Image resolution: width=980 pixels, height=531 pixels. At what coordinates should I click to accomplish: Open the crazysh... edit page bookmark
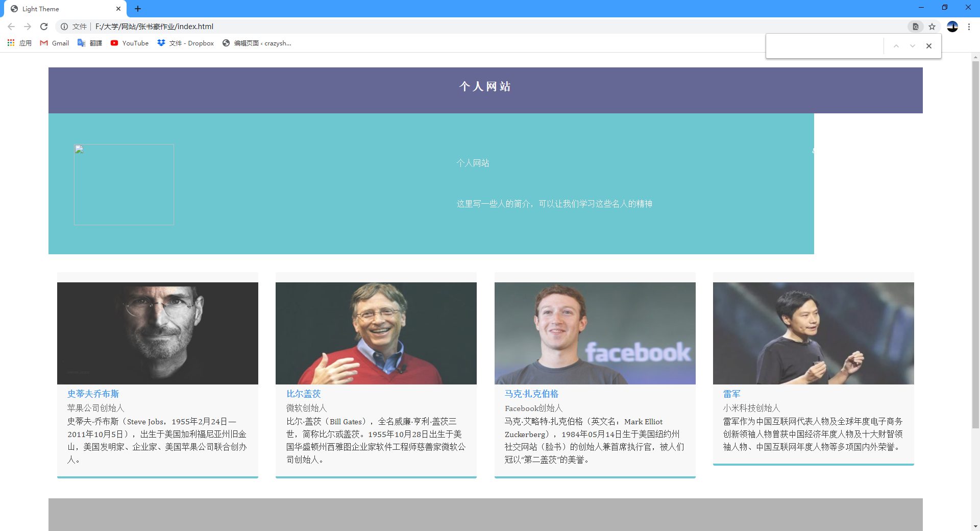257,43
